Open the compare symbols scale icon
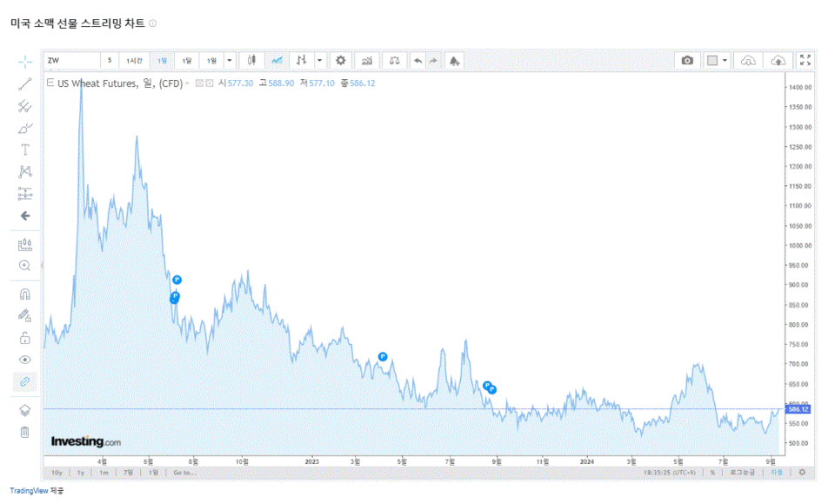Viewport: 835px width, 504px height. coord(395,60)
